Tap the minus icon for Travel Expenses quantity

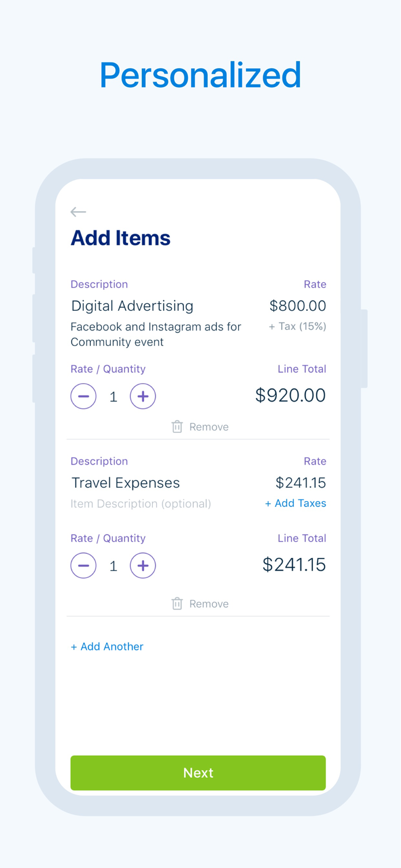pos(83,565)
